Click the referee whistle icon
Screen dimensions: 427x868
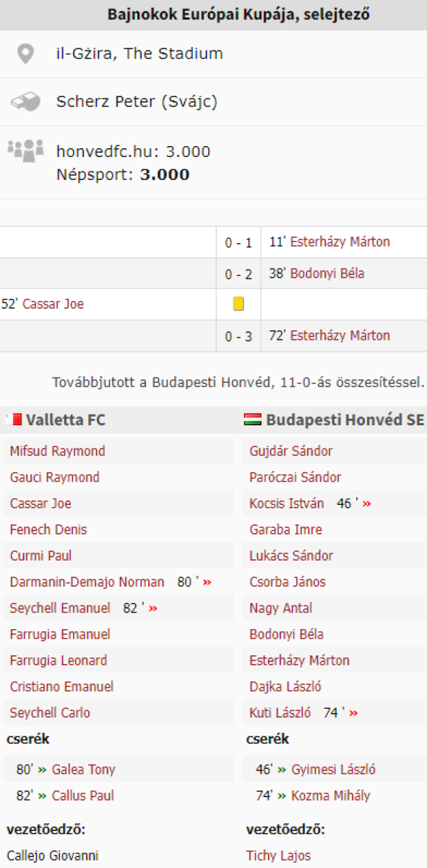(25, 102)
